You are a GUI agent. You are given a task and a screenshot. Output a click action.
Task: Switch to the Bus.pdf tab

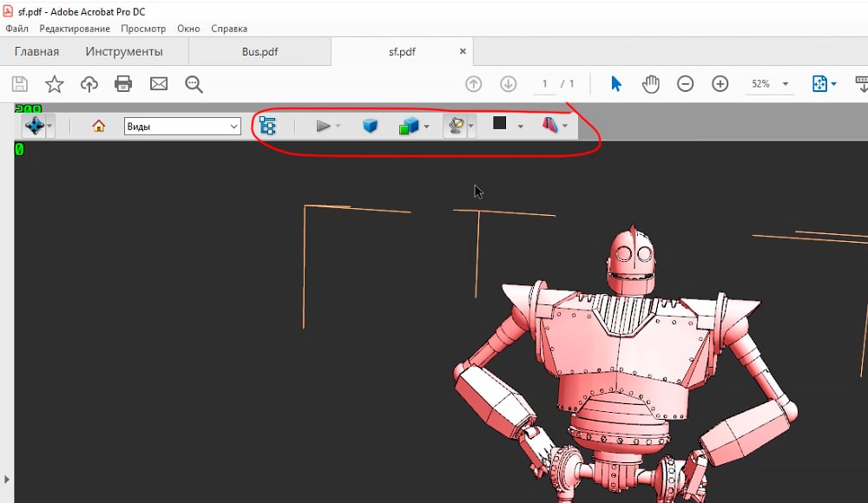pyautogui.click(x=260, y=51)
